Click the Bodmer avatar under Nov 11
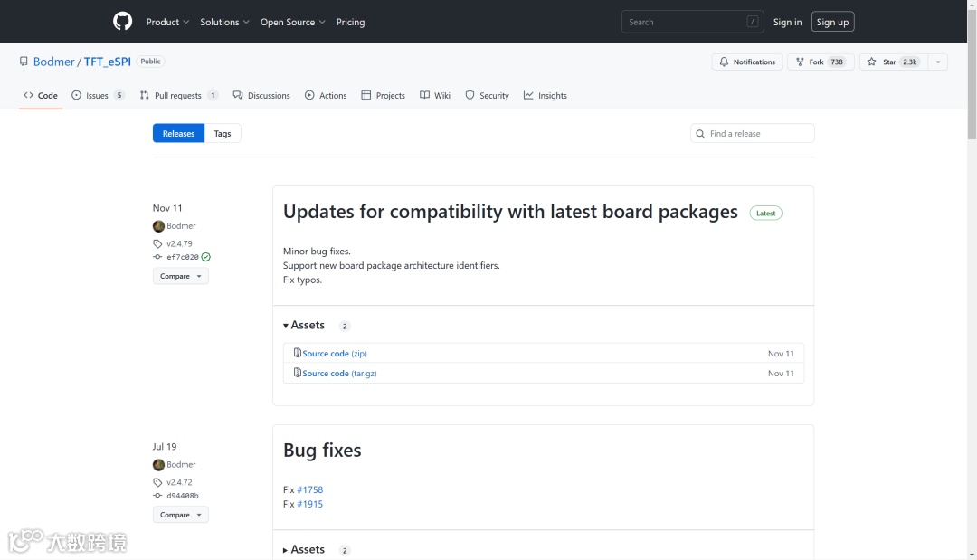The height and width of the screenshot is (560, 977). 158,226
